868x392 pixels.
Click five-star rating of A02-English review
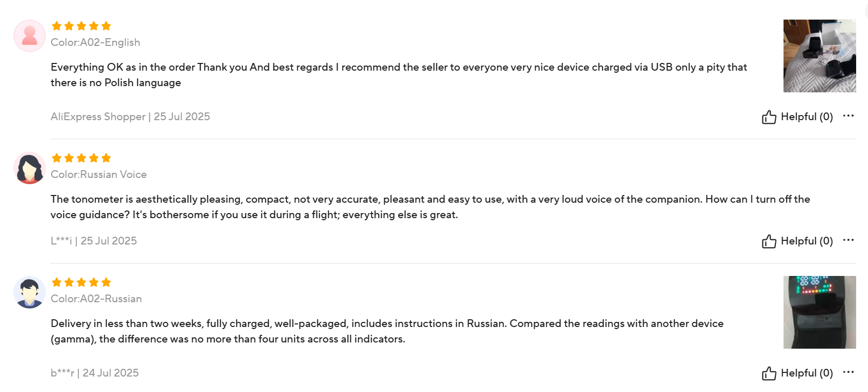point(81,26)
